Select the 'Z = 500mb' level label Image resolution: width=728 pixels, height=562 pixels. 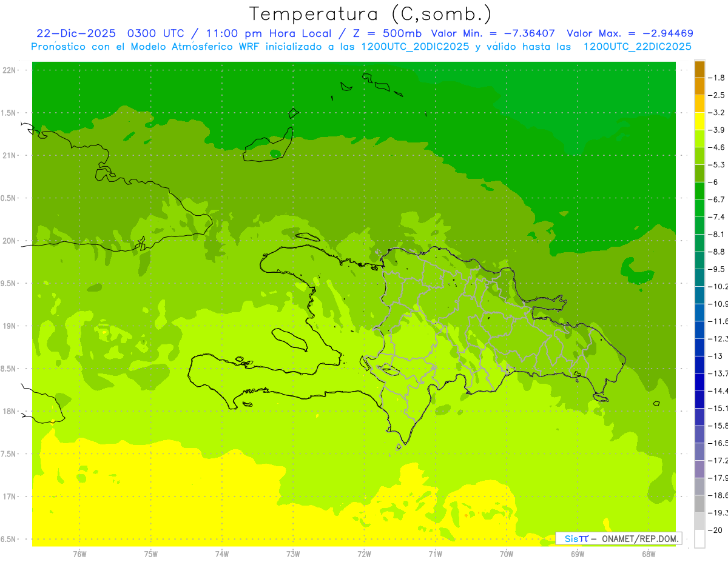click(387, 33)
